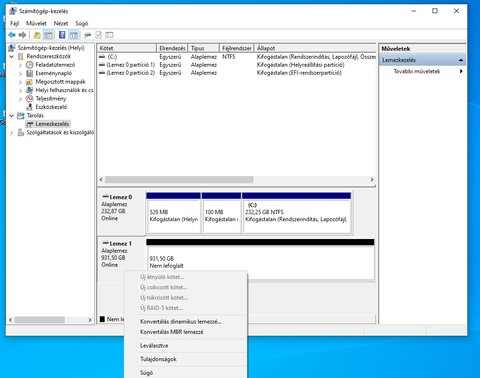Expand the Teljesítmény node
The height and width of the screenshot is (378, 480).
pos(20,99)
